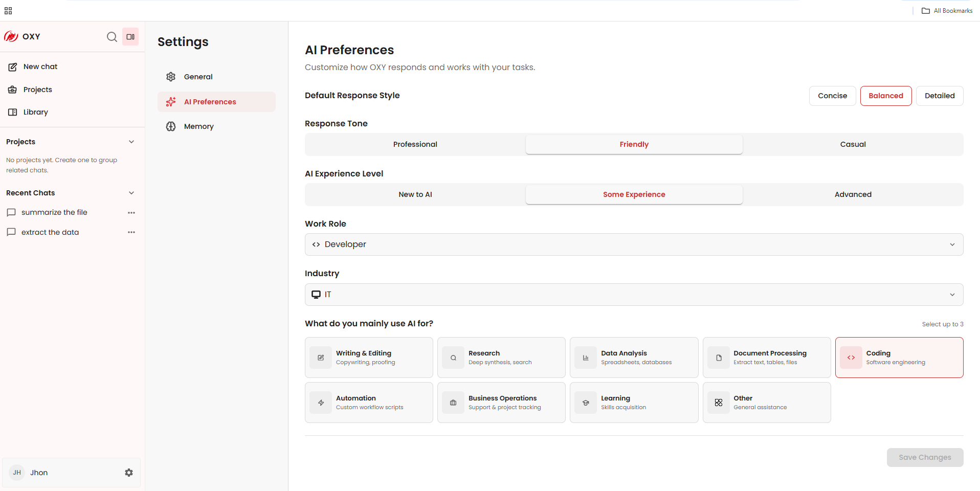Screen dimensions: 980x491
Task: Select New to AI experience level
Action: click(x=415, y=194)
